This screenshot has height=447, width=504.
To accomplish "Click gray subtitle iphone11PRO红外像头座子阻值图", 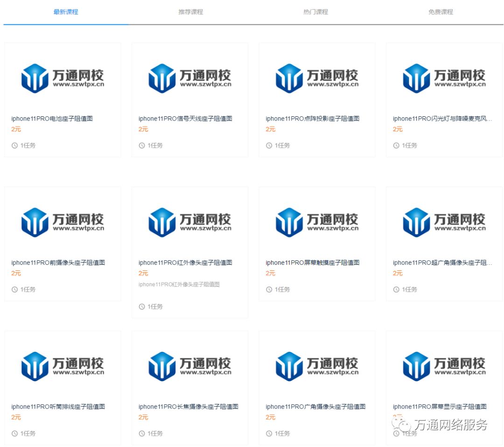I will pos(179,284).
